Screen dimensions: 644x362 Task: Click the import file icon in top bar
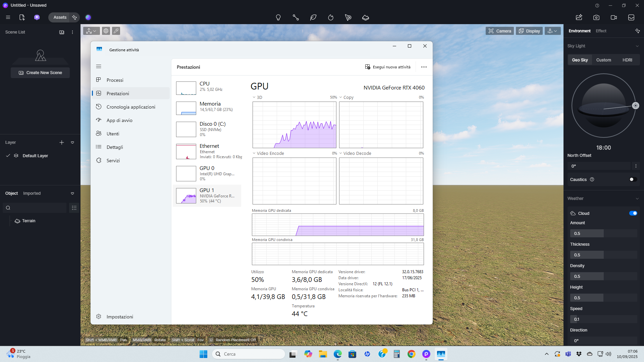pos(22,17)
